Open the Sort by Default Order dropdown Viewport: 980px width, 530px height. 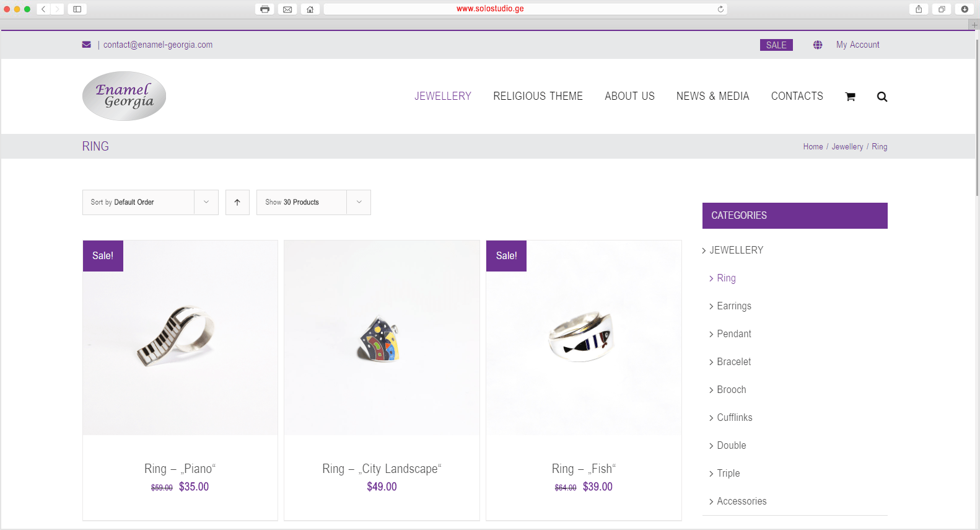[151, 202]
